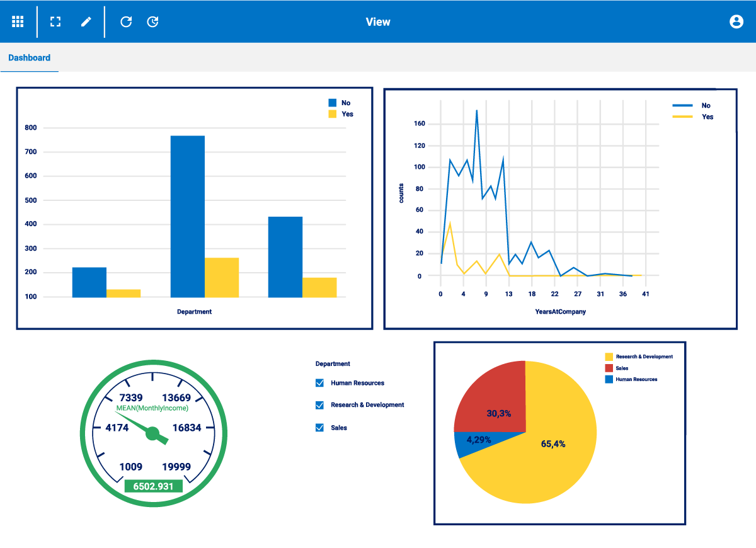Uncheck the Human Resources checkbox
Screen dimensions: 756x548
coord(319,383)
